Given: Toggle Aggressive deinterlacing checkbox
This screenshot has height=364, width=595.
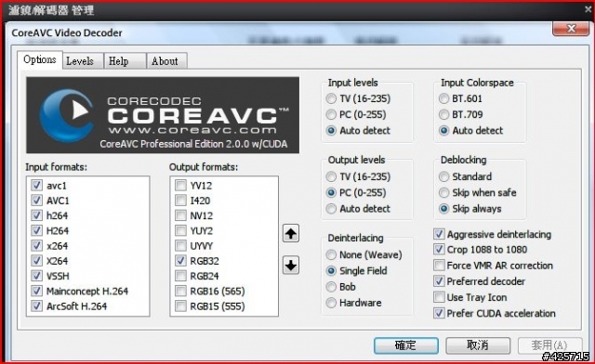Looking at the screenshot, I should 439,234.
